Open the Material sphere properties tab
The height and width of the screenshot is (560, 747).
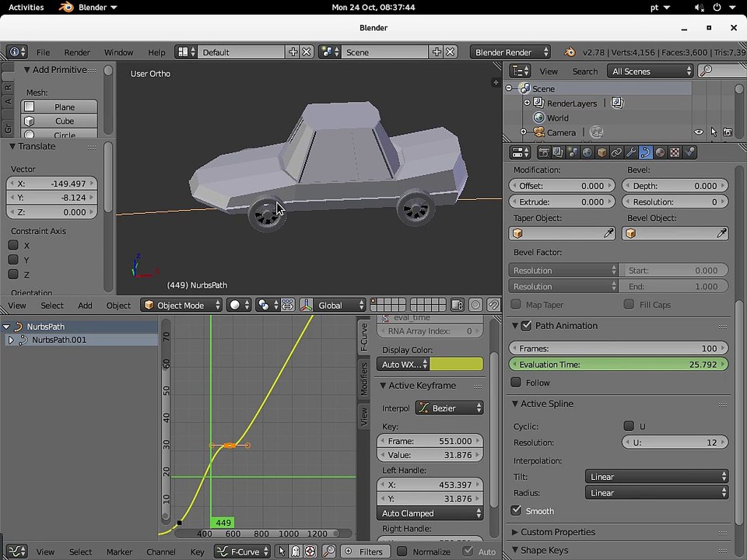661,152
